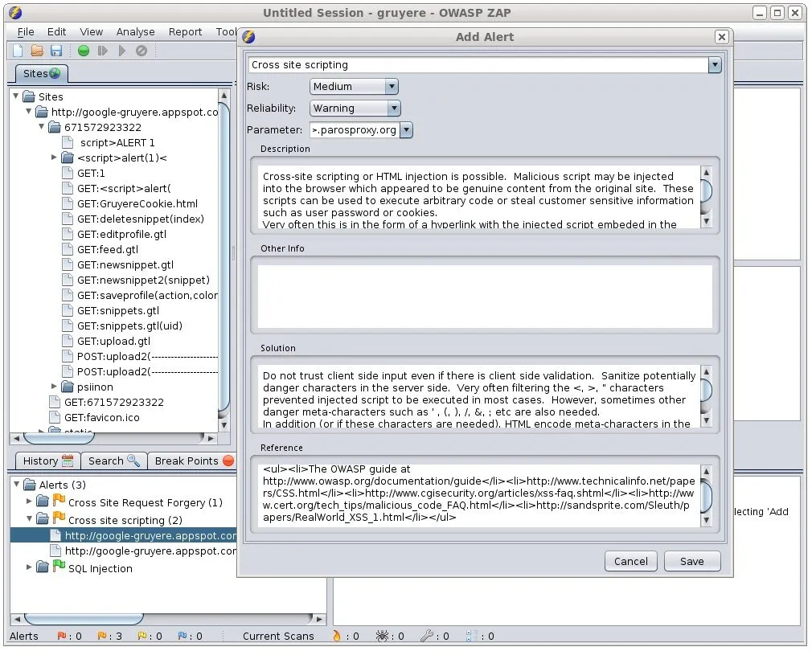
Task: Click the Step toolbar icon
Action: (x=103, y=51)
